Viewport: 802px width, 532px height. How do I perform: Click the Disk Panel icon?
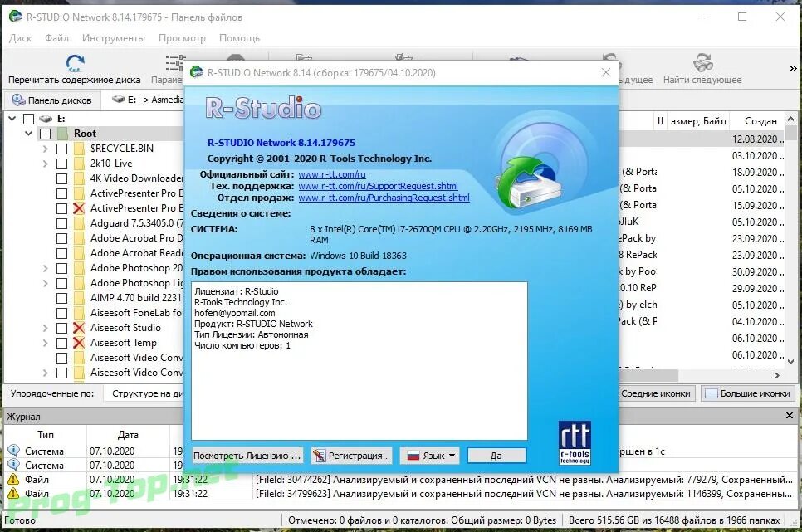[x=18, y=100]
